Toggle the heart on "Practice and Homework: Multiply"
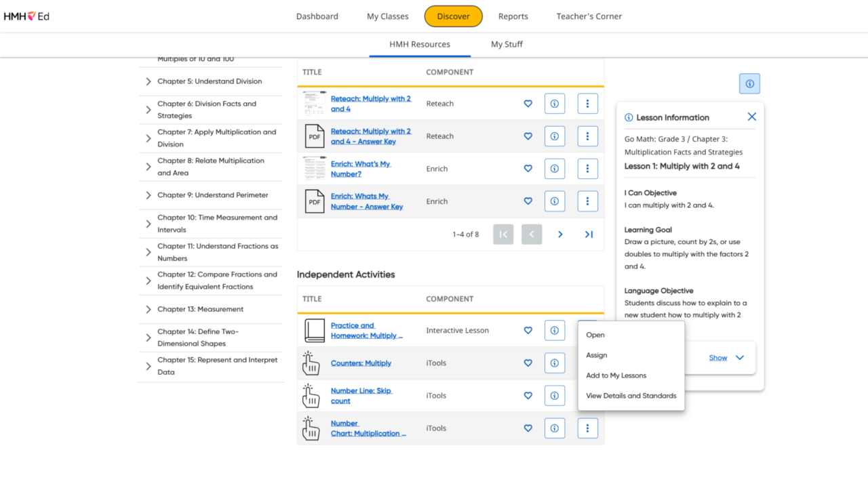Viewport: 868px width, 488px height. click(x=528, y=330)
